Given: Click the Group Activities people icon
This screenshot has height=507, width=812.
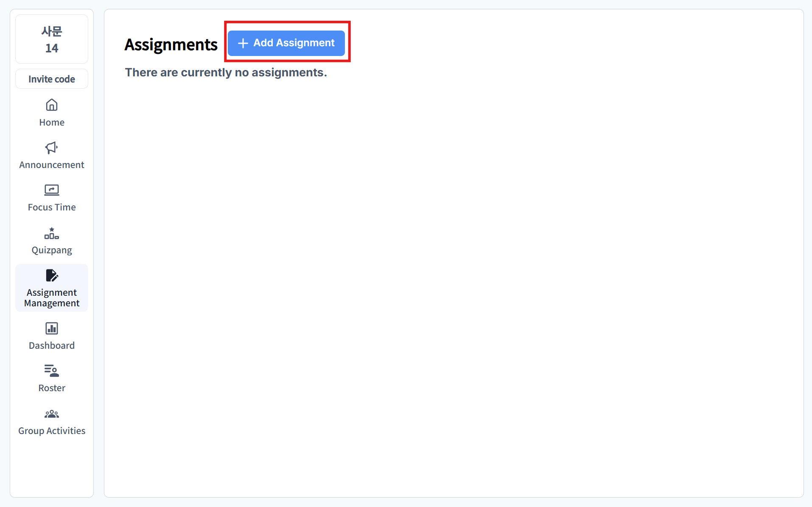Looking at the screenshot, I should click(52, 414).
